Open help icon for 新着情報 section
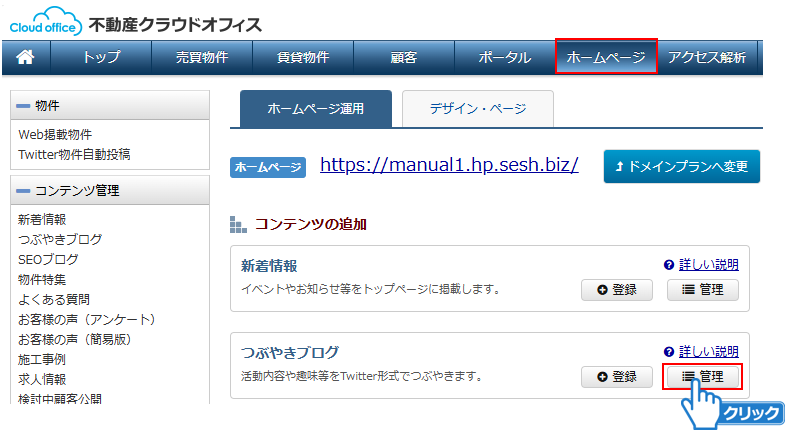Image resolution: width=792 pixels, height=435 pixels. point(669,265)
